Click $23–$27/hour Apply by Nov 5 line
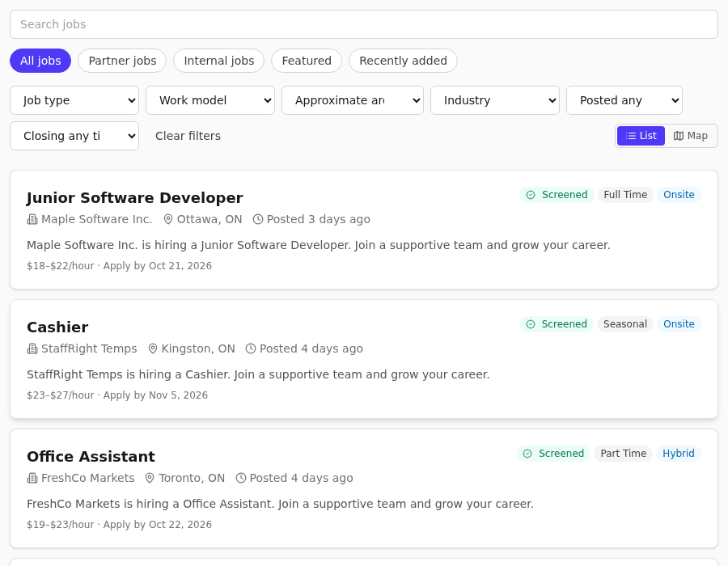Screen dimensions: 728x566 coord(117,395)
